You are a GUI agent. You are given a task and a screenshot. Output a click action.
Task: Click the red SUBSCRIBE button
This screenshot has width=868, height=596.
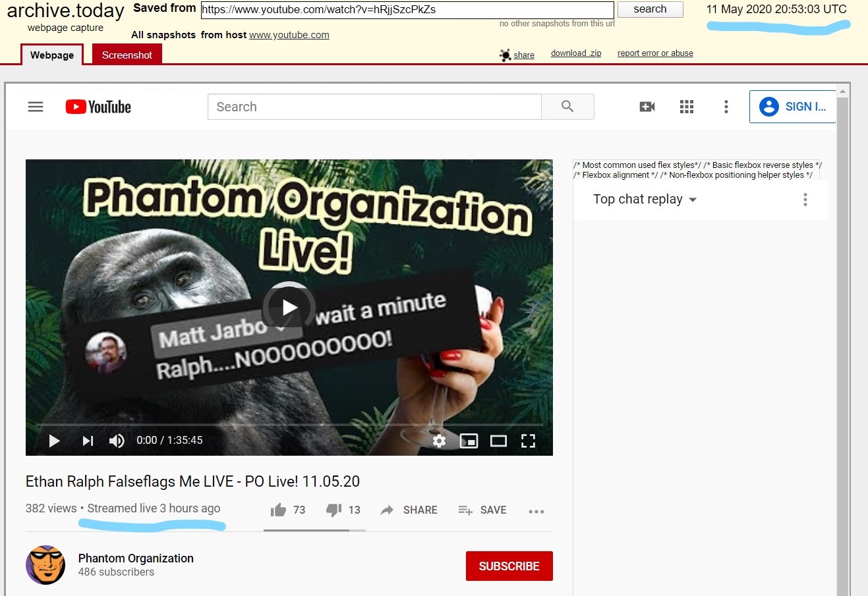click(509, 566)
